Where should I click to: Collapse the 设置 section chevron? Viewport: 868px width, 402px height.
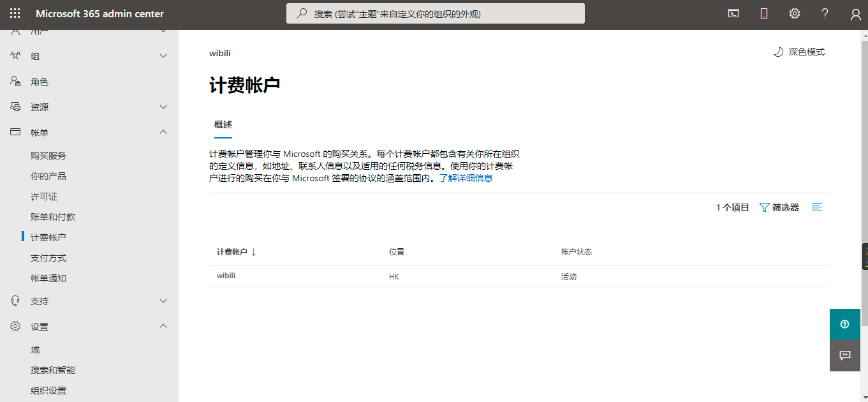click(163, 326)
